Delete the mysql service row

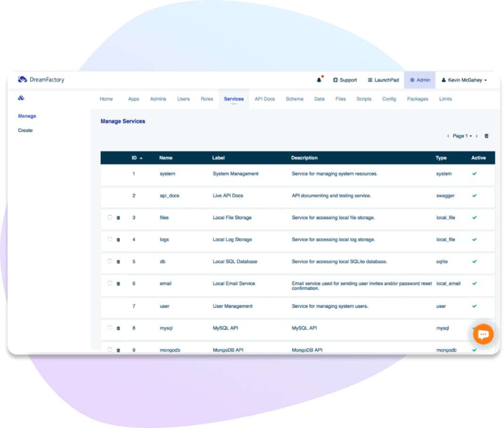click(118, 329)
